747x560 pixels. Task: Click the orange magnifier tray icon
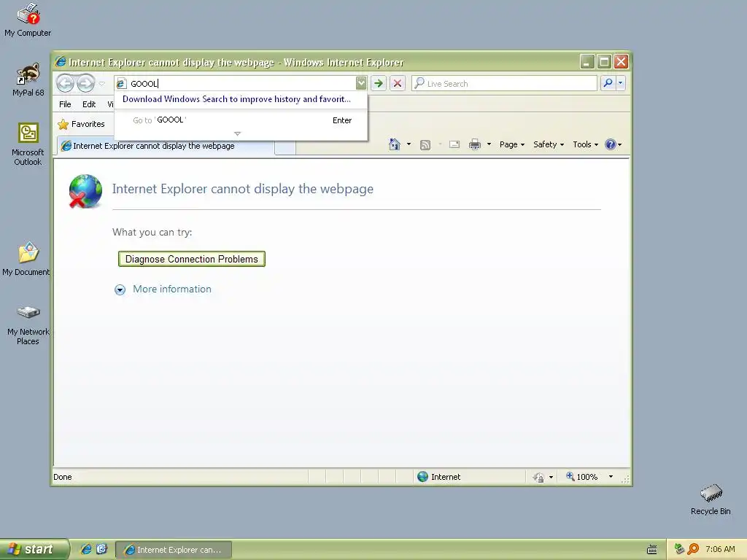[693, 549]
